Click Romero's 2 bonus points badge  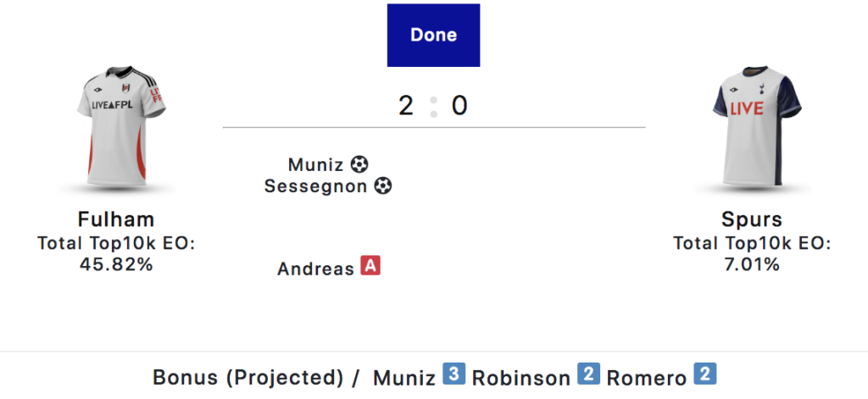[705, 374]
